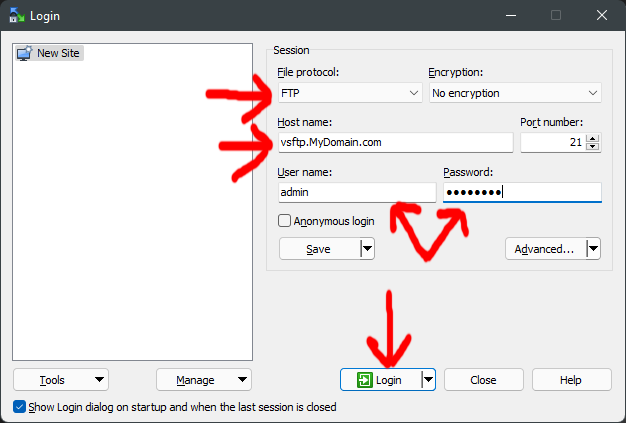Image resolution: width=626 pixels, height=423 pixels.
Task: Open the Encryption dropdown
Action: click(x=514, y=93)
